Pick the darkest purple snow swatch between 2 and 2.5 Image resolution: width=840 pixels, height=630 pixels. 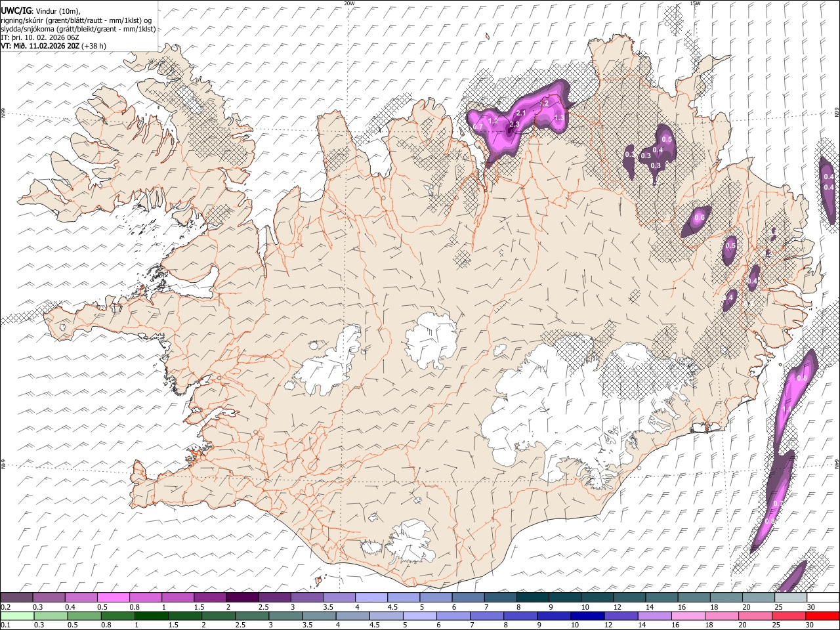(x=243, y=597)
